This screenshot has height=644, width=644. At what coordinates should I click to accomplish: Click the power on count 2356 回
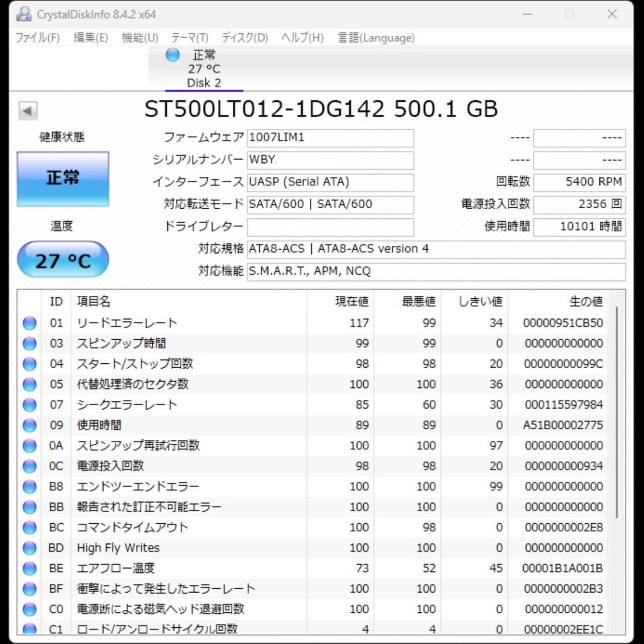(580, 204)
